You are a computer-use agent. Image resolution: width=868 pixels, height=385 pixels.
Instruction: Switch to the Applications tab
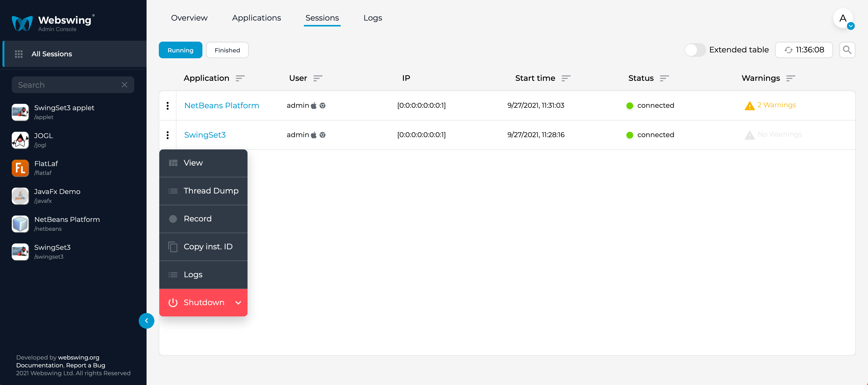tap(256, 18)
